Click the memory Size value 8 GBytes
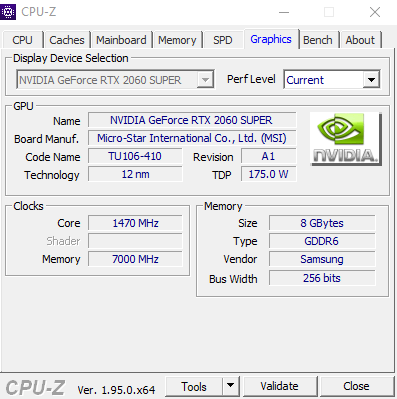 (322, 223)
